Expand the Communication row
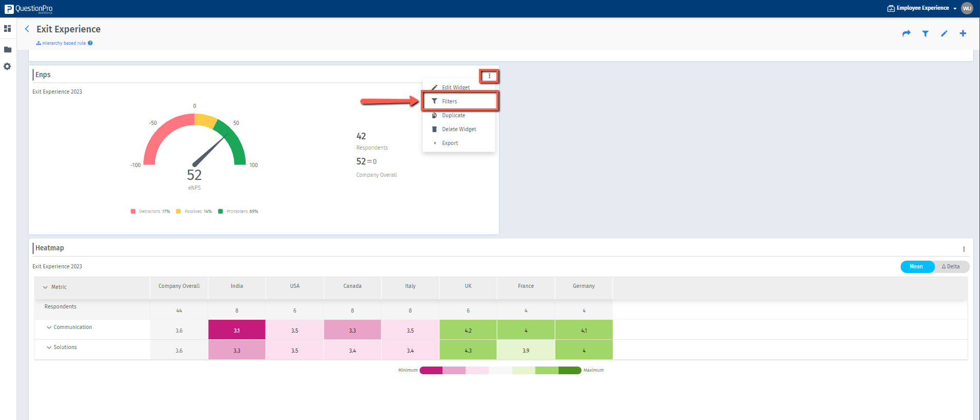This screenshot has width=980, height=420. click(49, 327)
